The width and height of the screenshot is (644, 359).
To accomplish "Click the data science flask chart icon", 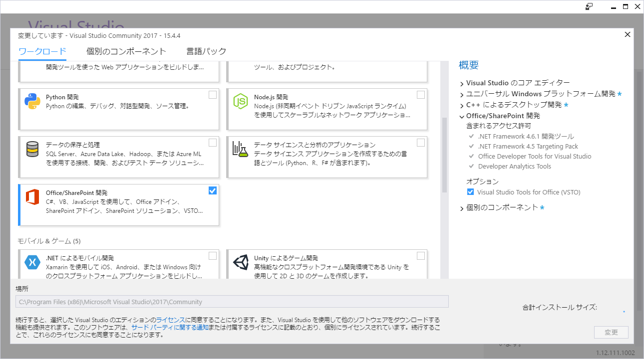I will 240,149.
